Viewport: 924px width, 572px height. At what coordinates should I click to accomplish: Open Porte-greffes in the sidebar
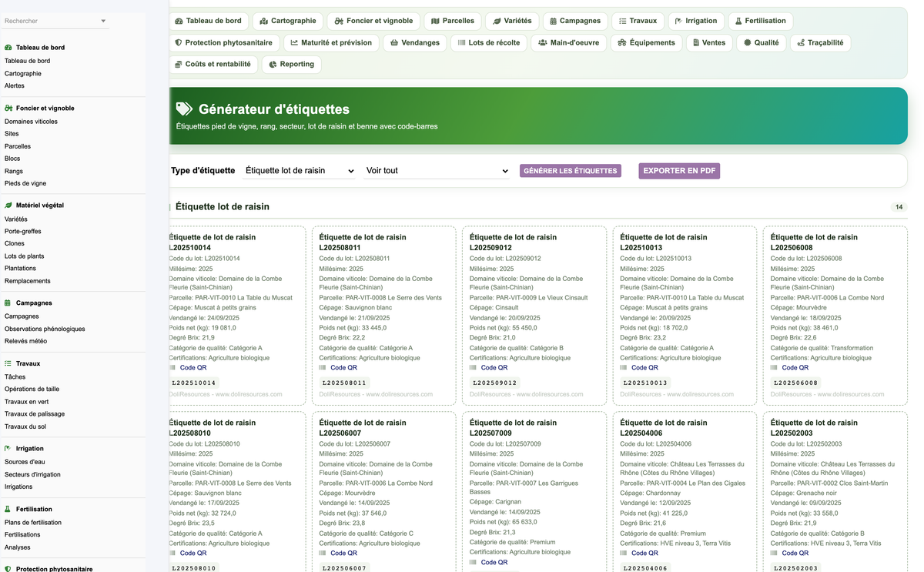[23, 232]
